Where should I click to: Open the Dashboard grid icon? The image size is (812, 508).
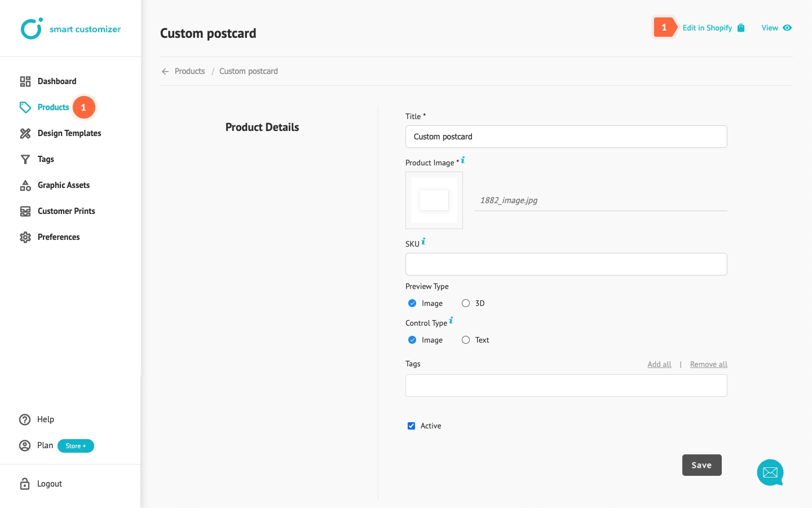(x=25, y=81)
